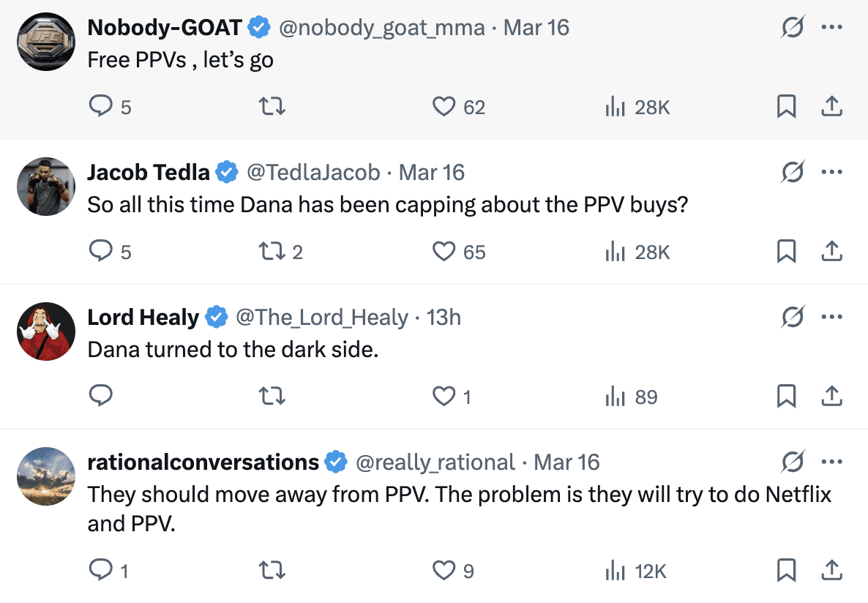Share Nobody-GOAT's tweet via share icon
The width and height of the screenshot is (868, 603).
coord(831,106)
